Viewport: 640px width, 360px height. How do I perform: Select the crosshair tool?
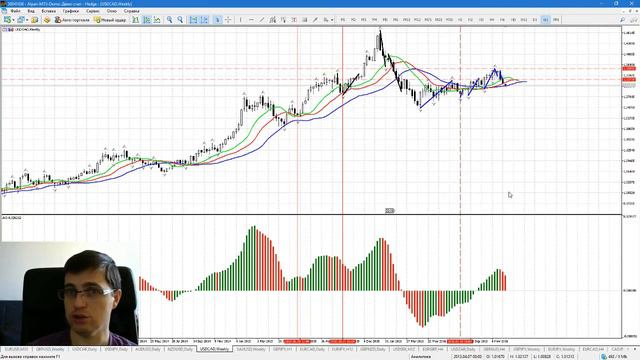(228, 20)
